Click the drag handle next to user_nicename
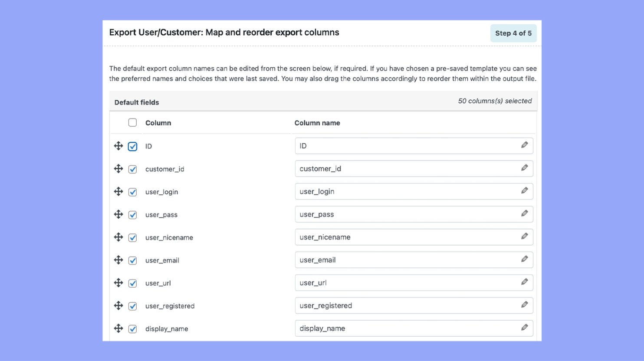Image resolution: width=644 pixels, height=361 pixels. 118,237
